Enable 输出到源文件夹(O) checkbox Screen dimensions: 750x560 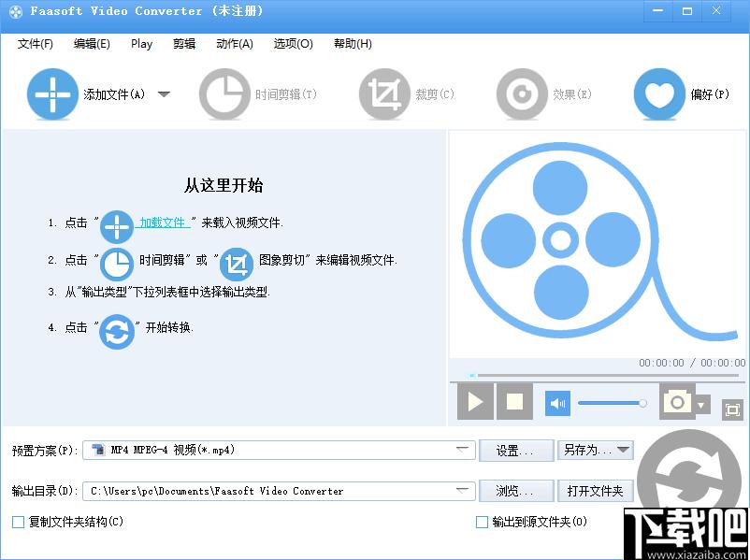coord(483,522)
